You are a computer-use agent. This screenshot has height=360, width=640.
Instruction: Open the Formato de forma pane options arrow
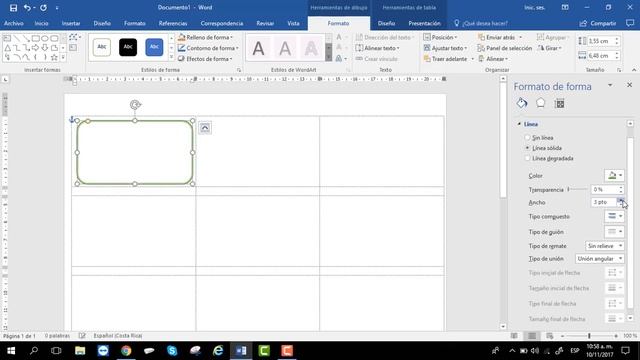pyautogui.click(x=610, y=85)
